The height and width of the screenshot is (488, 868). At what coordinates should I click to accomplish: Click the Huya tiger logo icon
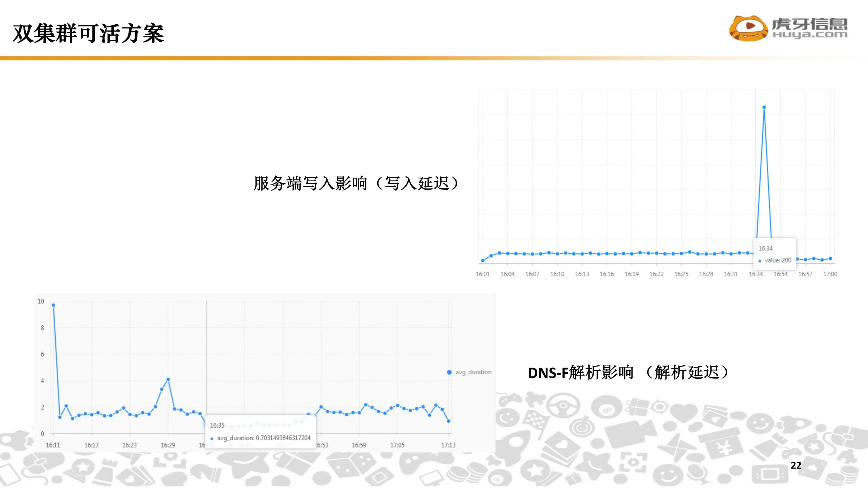(749, 28)
